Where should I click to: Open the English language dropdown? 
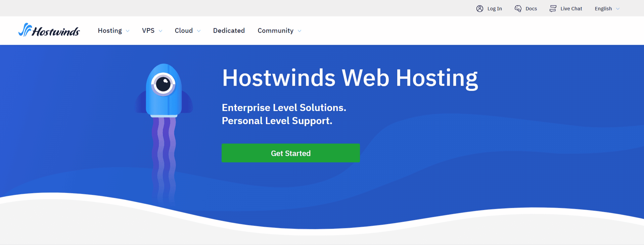(x=603, y=9)
